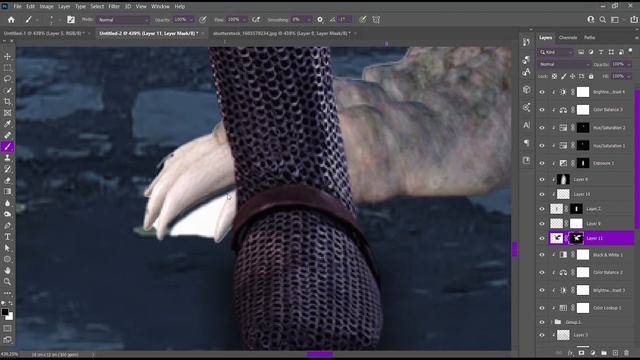Image resolution: width=640 pixels, height=360 pixels.
Task: Select the Horizontal Type tool
Action: [7, 237]
